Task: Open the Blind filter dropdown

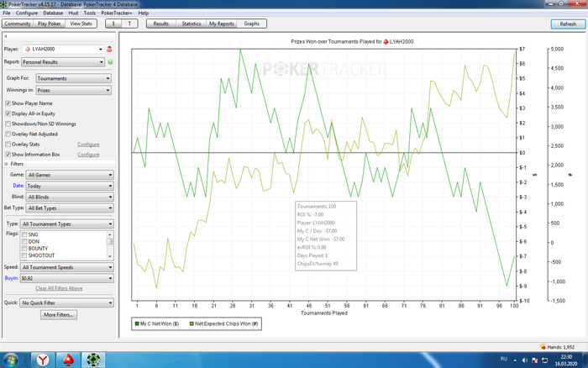Action: [70, 197]
